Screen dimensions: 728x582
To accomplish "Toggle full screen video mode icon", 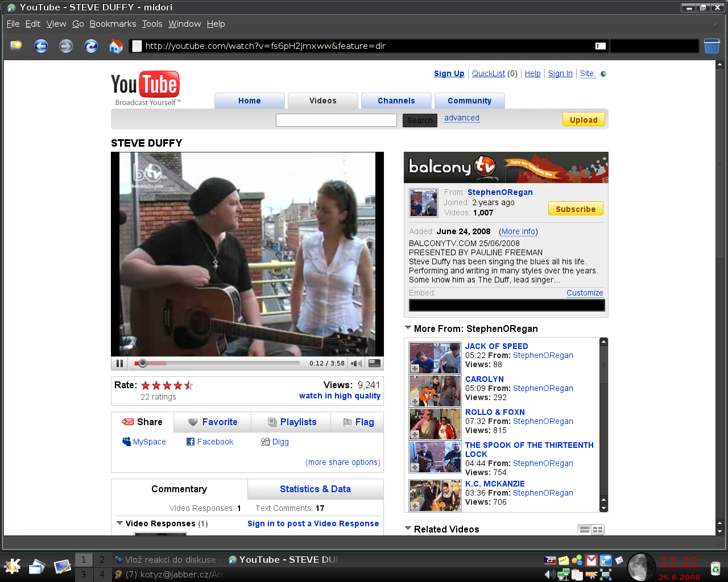I will pyautogui.click(x=375, y=363).
